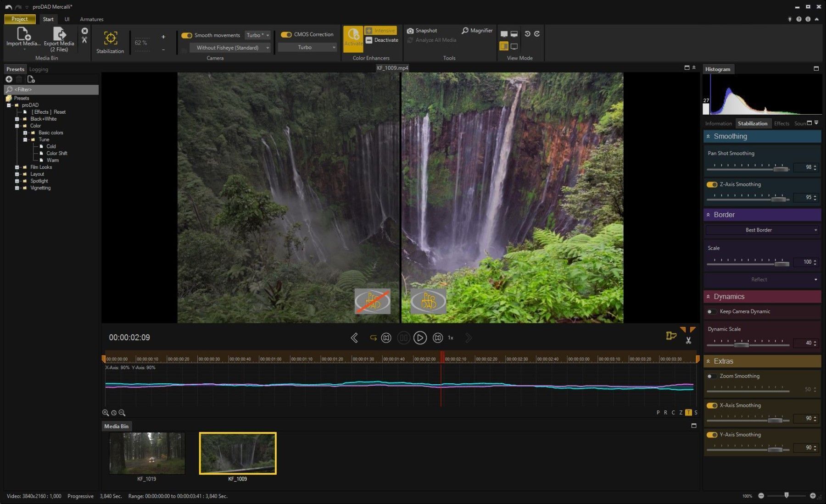The image size is (826, 504).
Task: Switch to the Armatures menu tab
Action: click(91, 19)
